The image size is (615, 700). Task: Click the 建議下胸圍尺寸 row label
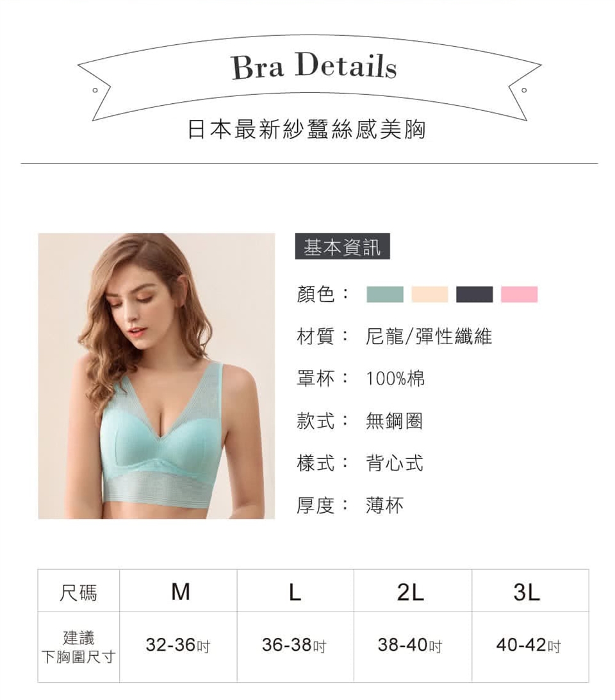tap(79, 647)
